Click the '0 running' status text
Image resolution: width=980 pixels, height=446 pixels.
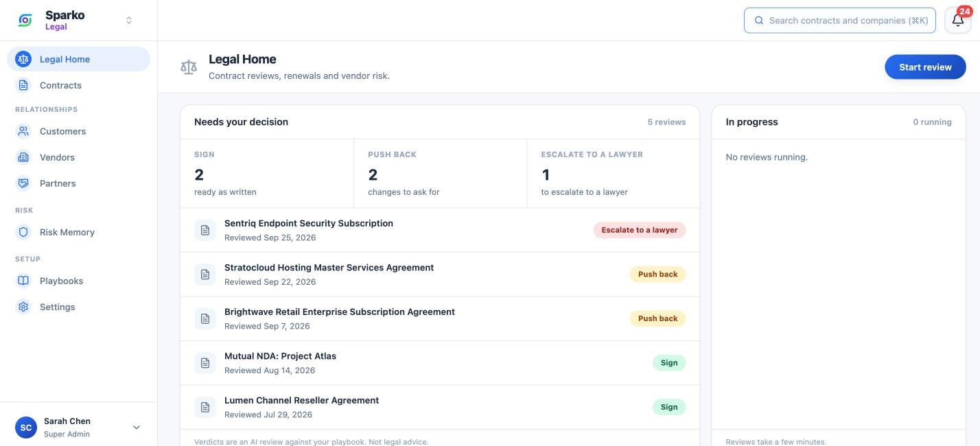click(x=932, y=122)
